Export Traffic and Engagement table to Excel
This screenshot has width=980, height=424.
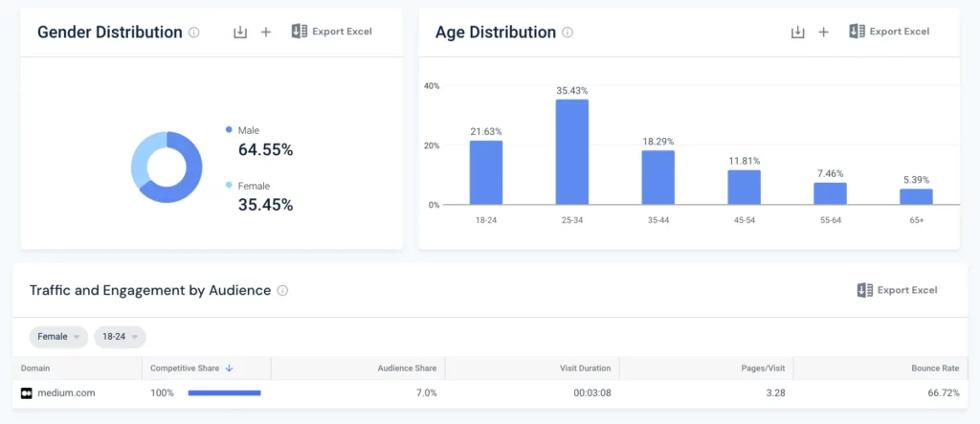click(897, 290)
